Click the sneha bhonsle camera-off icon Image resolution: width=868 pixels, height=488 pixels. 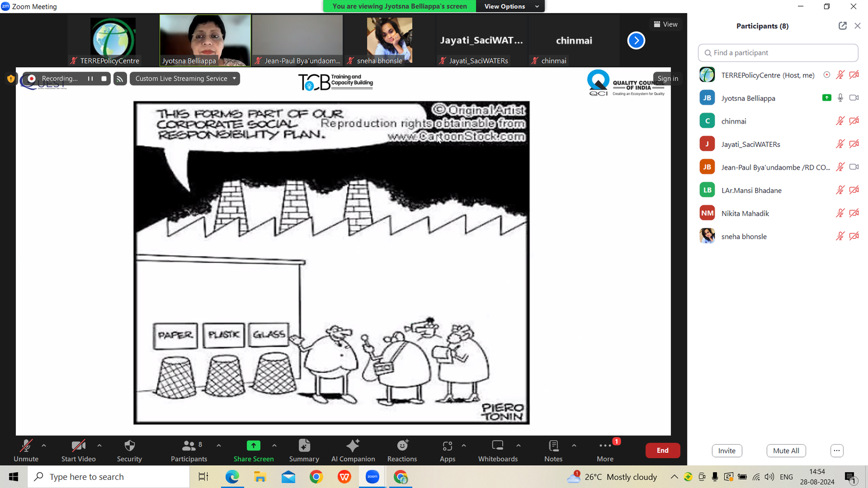(x=854, y=236)
